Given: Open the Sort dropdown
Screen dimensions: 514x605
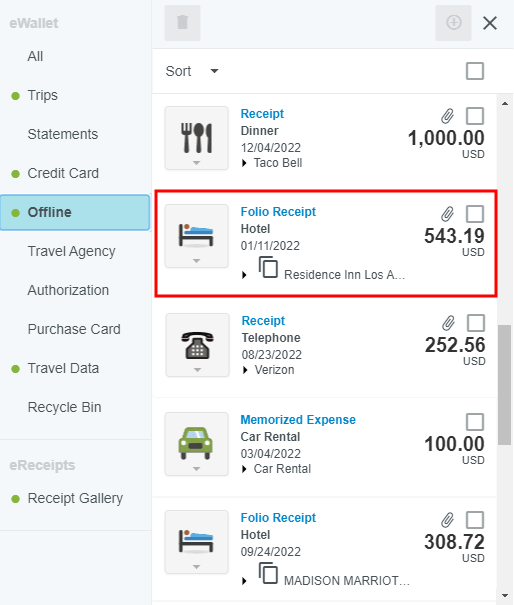Looking at the screenshot, I should (x=192, y=71).
